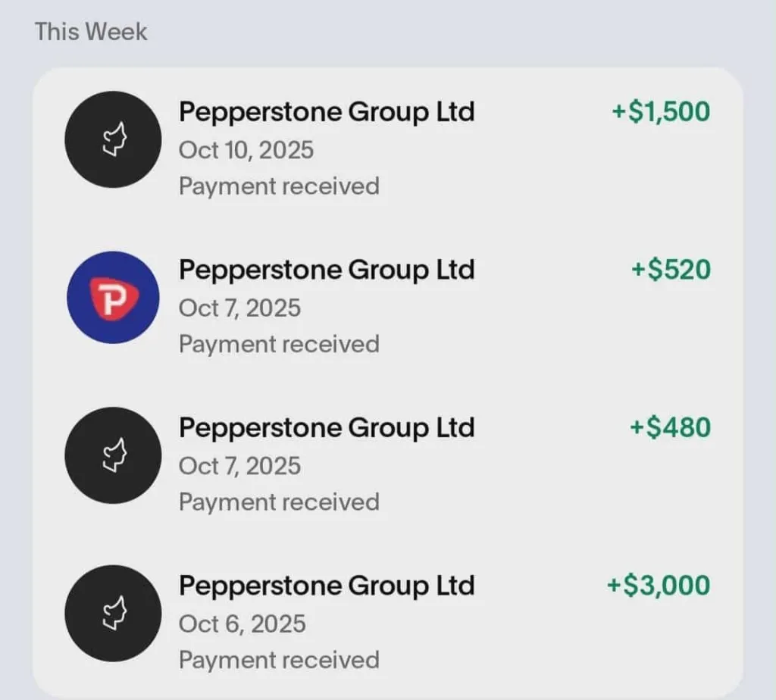Tap the blue Pepperstone logo with red P

point(114,298)
